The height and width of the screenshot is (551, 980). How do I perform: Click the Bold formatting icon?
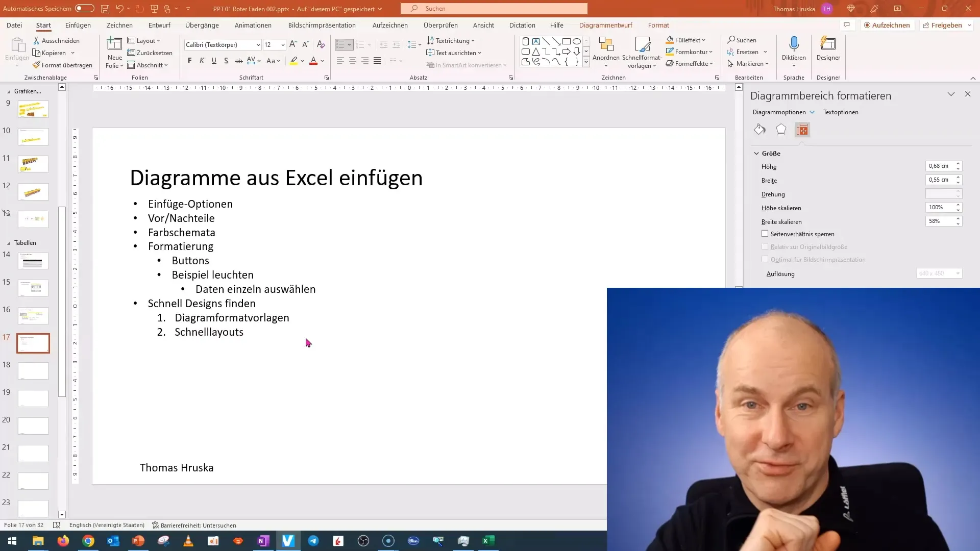[189, 61]
